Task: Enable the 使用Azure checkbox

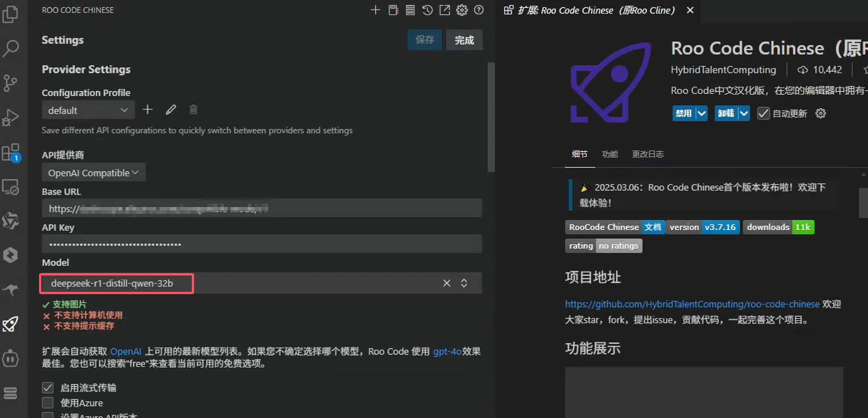Action: point(48,403)
